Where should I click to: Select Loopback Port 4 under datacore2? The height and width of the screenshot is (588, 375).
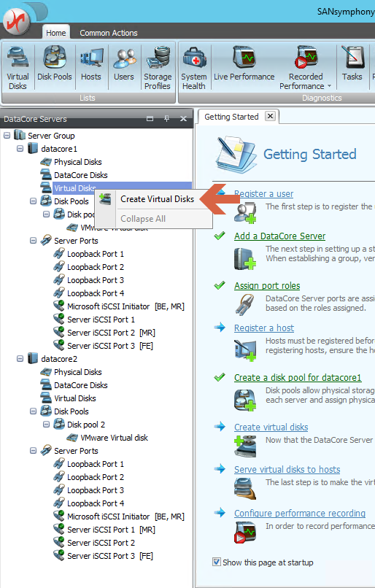pyautogui.click(x=96, y=503)
